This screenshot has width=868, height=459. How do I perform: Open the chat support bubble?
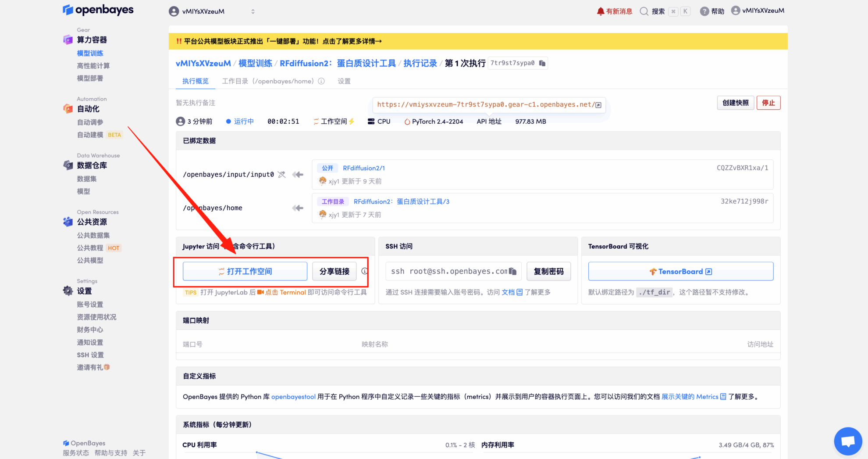[848, 441]
